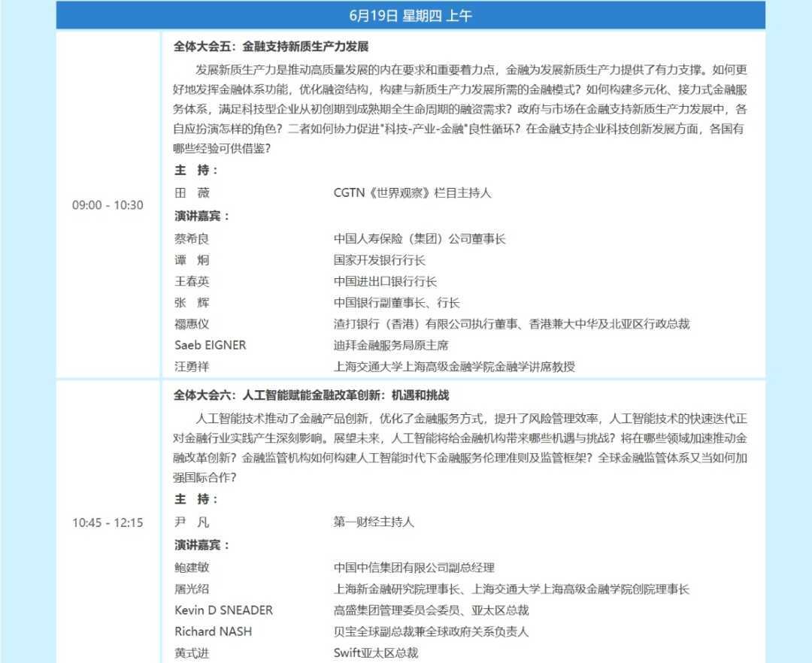Screen dimensions: 812x663
Task: Click speaker name Saeb EIGNER
Action: coord(210,345)
